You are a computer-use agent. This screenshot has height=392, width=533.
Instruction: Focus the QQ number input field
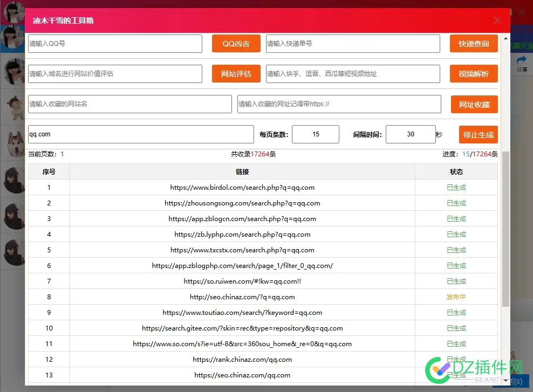pyautogui.click(x=115, y=44)
